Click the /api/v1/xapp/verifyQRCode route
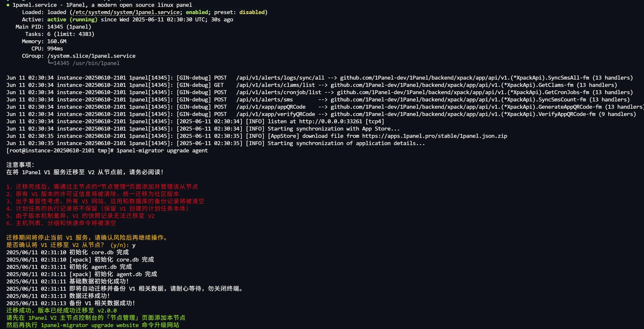This screenshot has height=329, width=644. pos(276,114)
